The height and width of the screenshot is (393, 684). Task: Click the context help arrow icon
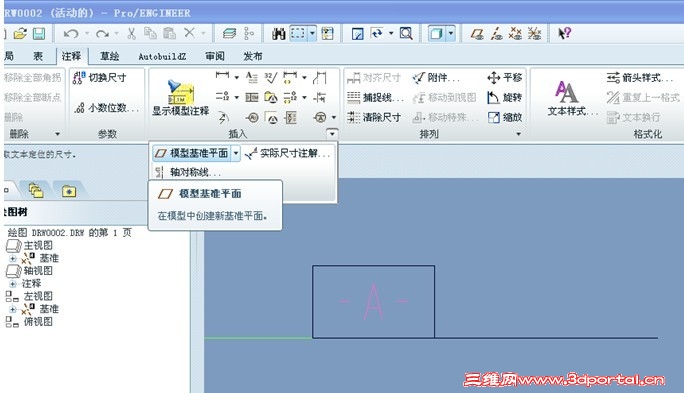tap(564, 33)
